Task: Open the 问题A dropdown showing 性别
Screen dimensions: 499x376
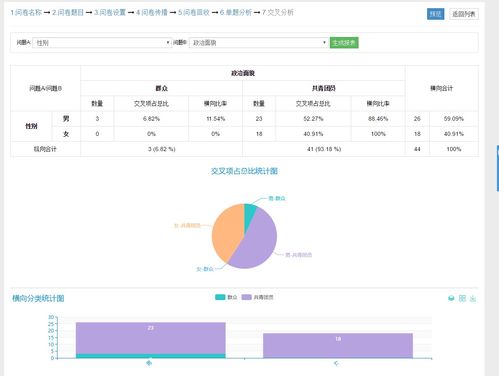Action: [x=102, y=43]
